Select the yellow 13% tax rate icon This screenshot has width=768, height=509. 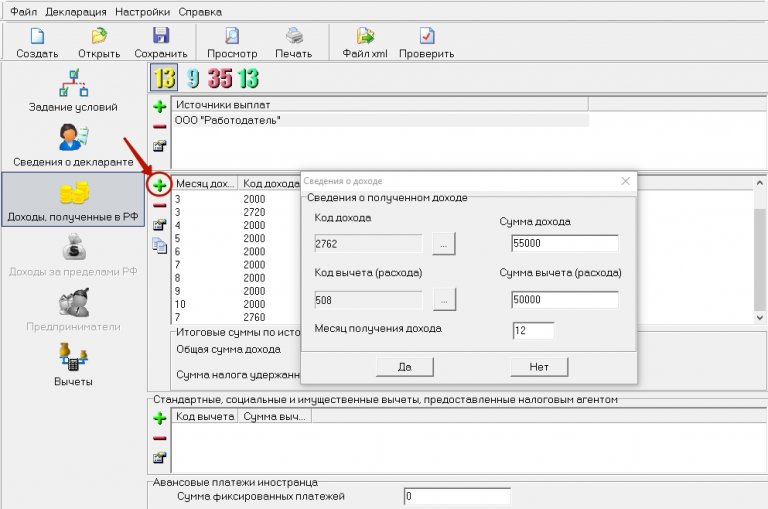pos(164,78)
